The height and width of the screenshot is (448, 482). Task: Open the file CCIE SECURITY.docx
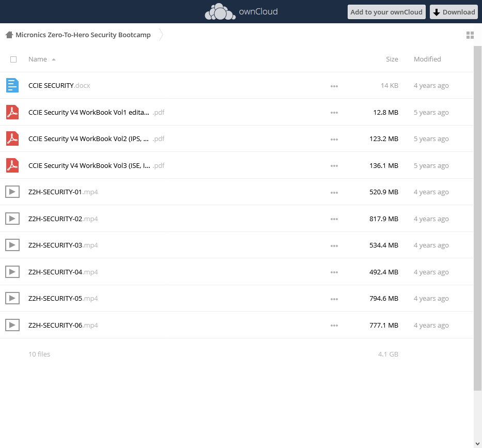coord(59,85)
